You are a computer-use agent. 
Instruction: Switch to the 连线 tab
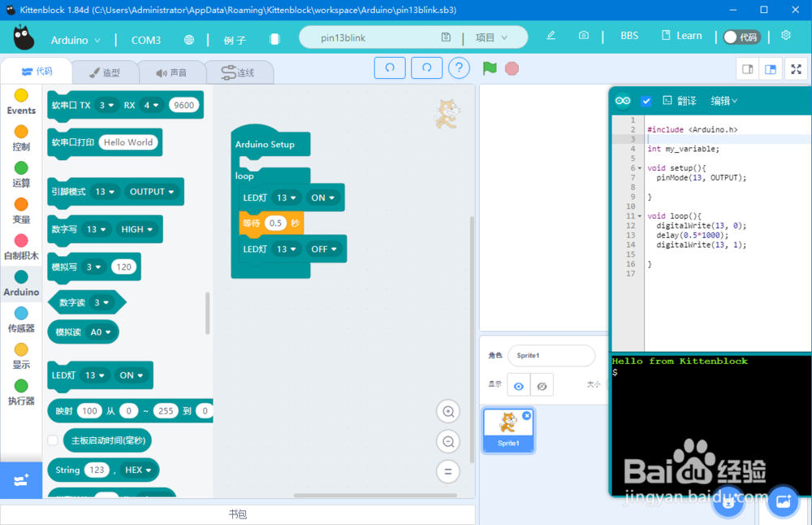pyautogui.click(x=239, y=72)
